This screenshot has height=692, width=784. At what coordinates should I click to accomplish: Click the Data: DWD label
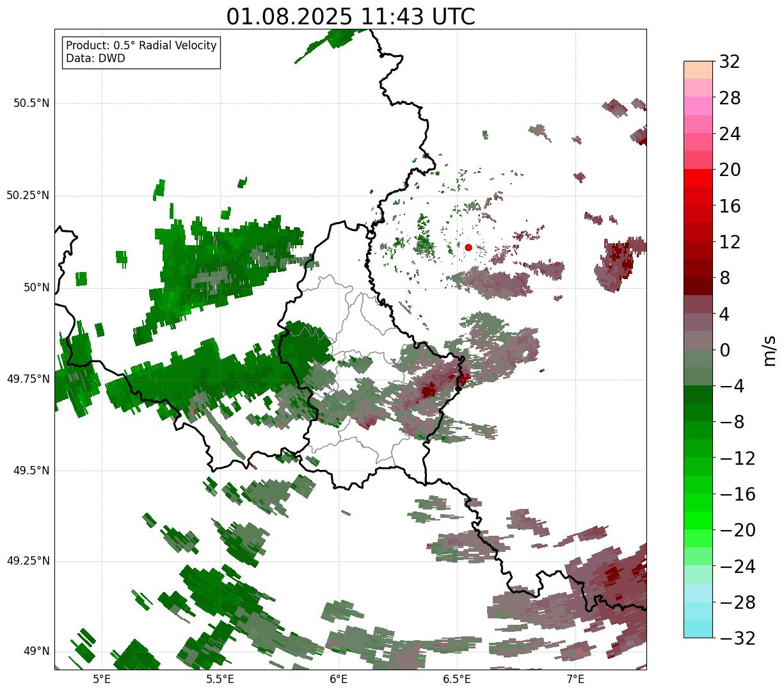pyautogui.click(x=95, y=58)
